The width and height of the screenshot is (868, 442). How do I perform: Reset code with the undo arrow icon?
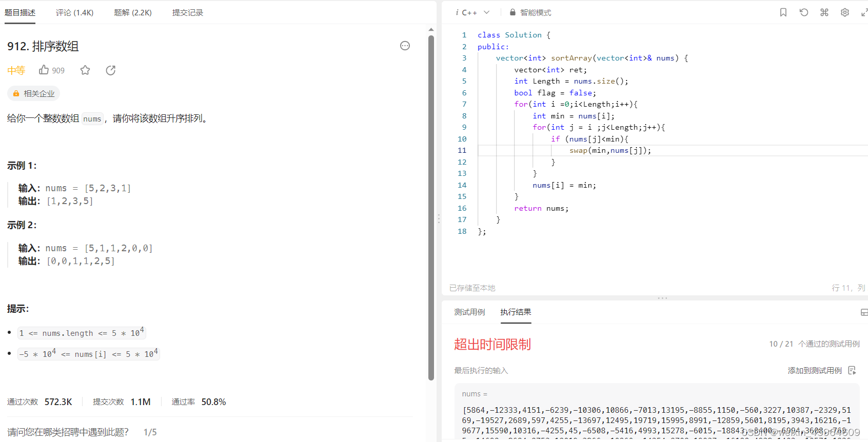804,12
